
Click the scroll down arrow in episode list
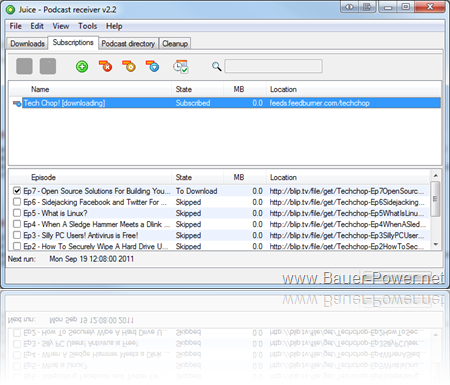pyautogui.click(x=435, y=245)
